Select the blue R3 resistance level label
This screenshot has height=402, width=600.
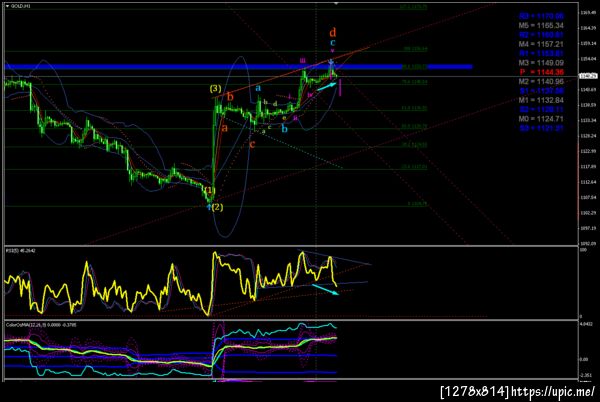(541, 16)
